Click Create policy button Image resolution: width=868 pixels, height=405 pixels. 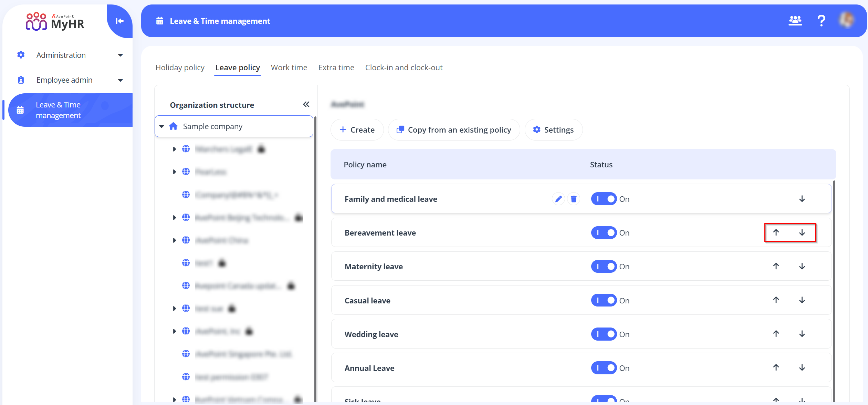(x=357, y=130)
